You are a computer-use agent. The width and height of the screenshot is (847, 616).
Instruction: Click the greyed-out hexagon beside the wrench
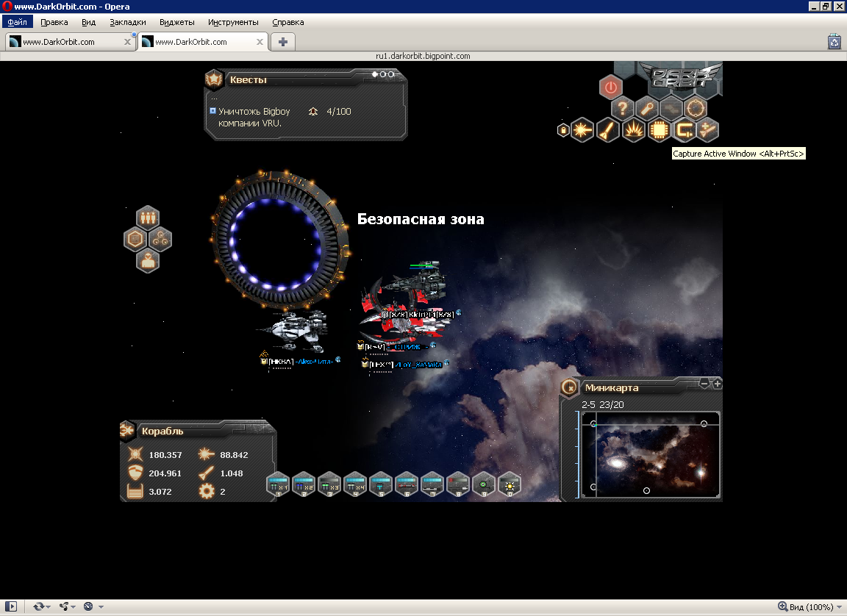pyautogui.click(x=671, y=109)
